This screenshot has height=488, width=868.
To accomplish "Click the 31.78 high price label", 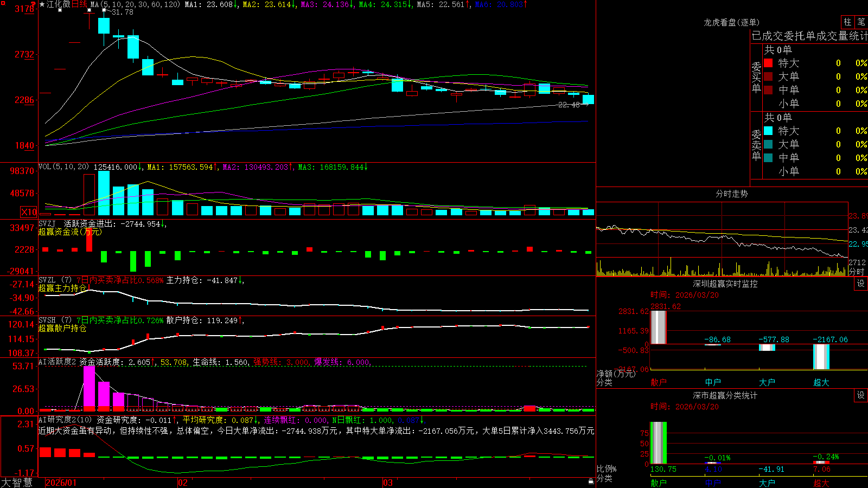I will [122, 12].
